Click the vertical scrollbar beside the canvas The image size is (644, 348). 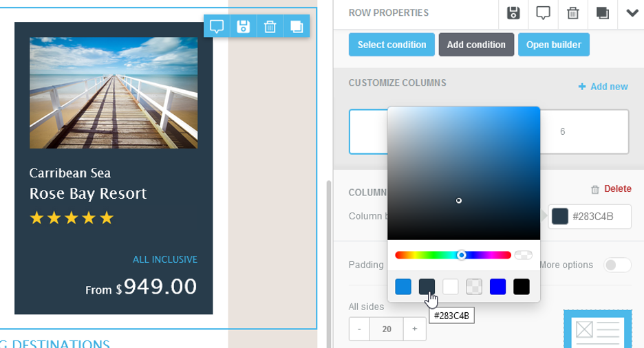pyautogui.click(x=329, y=263)
